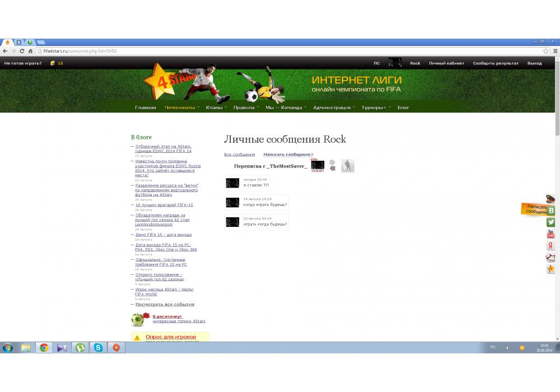560x392 pixels.
Task: Click the gray arrows icon next to _TheMostSaver_
Action: coord(333,165)
